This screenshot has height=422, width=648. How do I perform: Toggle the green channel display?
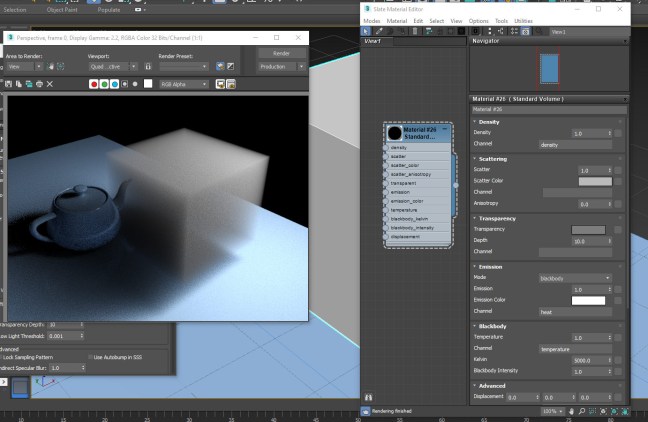[x=105, y=85]
